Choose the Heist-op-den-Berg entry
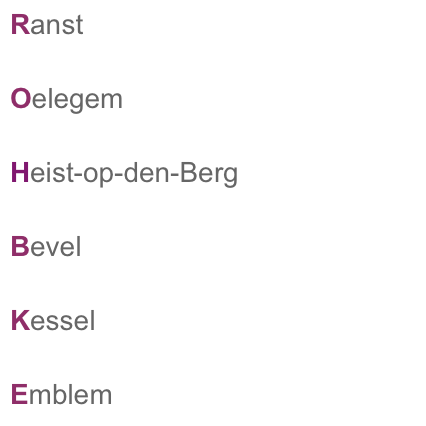This screenshot has width=426, height=426. point(124,174)
